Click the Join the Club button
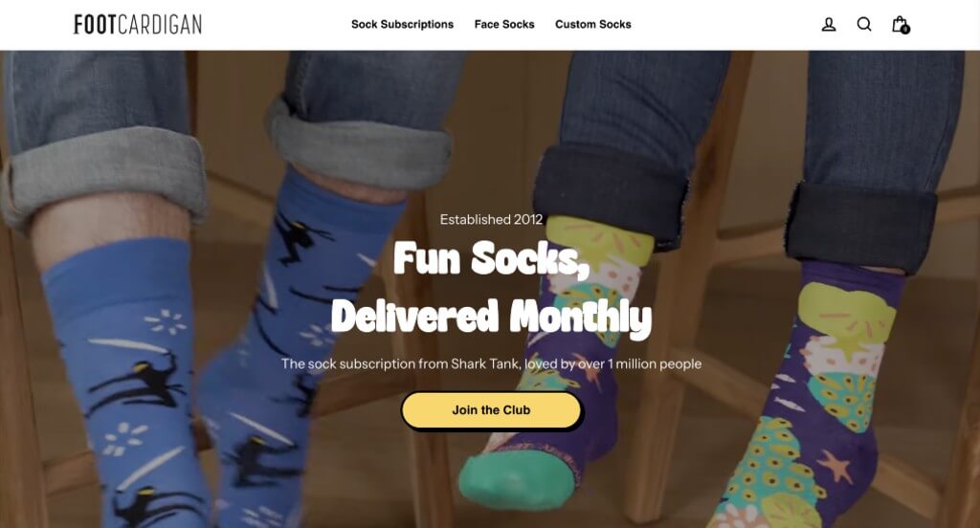The width and height of the screenshot is (980, 528). point(491,410)
